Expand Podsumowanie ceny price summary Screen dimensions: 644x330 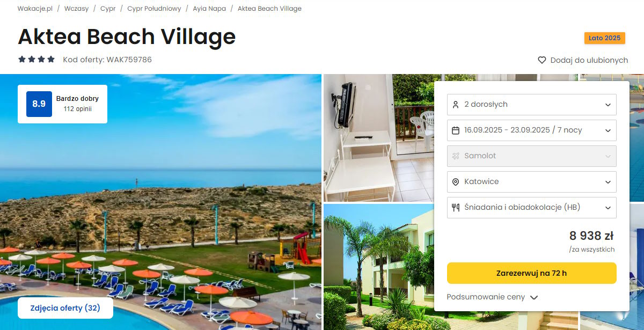click(x=492, y=297)
